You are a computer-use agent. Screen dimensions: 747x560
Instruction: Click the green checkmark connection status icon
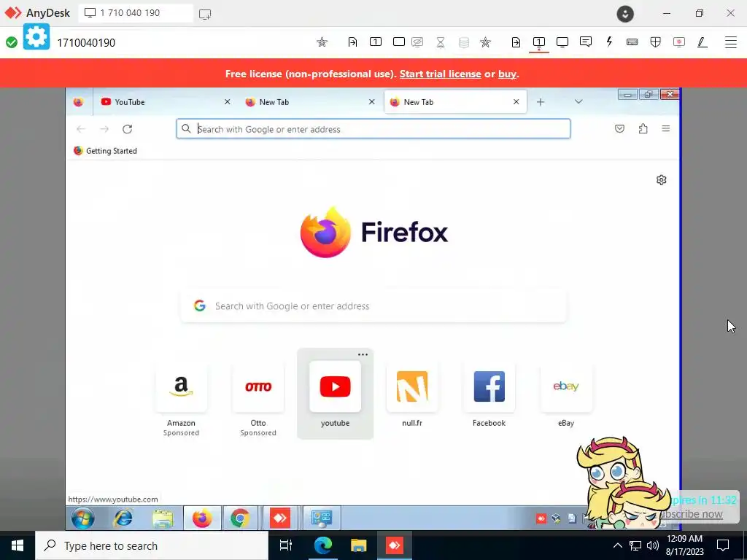(12, 42)
